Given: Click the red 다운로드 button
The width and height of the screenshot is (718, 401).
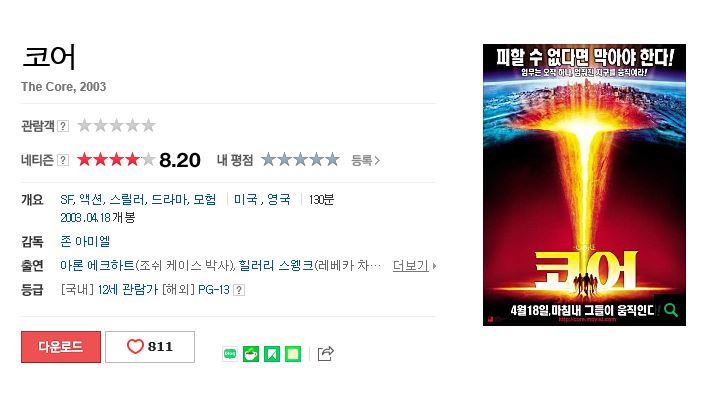Looking at the screenshot, I should [x=61, y=347].
